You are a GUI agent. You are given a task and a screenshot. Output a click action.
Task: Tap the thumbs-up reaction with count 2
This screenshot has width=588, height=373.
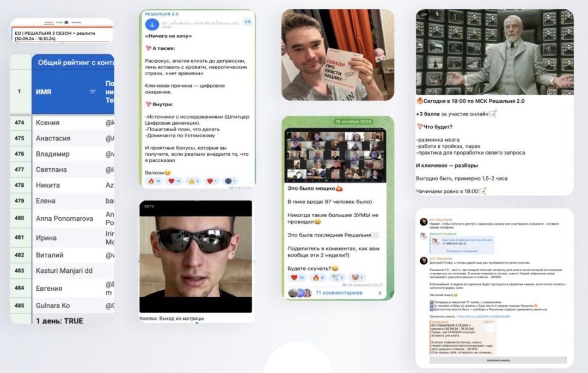[193, 181]
